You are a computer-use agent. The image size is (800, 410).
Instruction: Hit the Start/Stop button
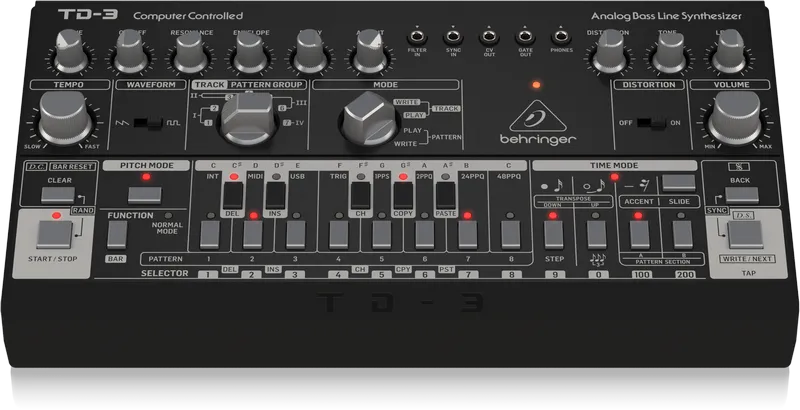(x=55, y=235)
